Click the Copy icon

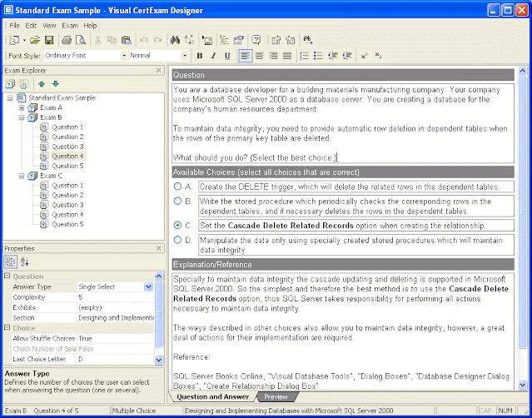(112, 40)
